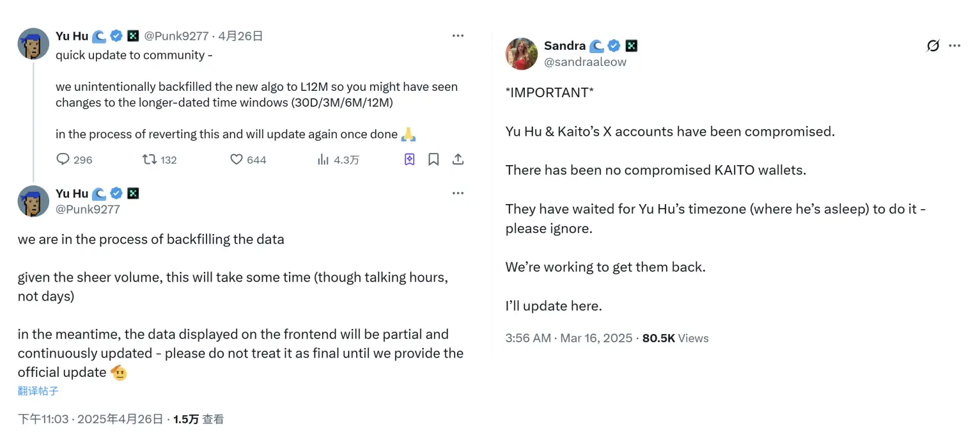Open the @sandraaleow profile handle
Viewport: 980px width, 437px height.
[x=585, y=62]
